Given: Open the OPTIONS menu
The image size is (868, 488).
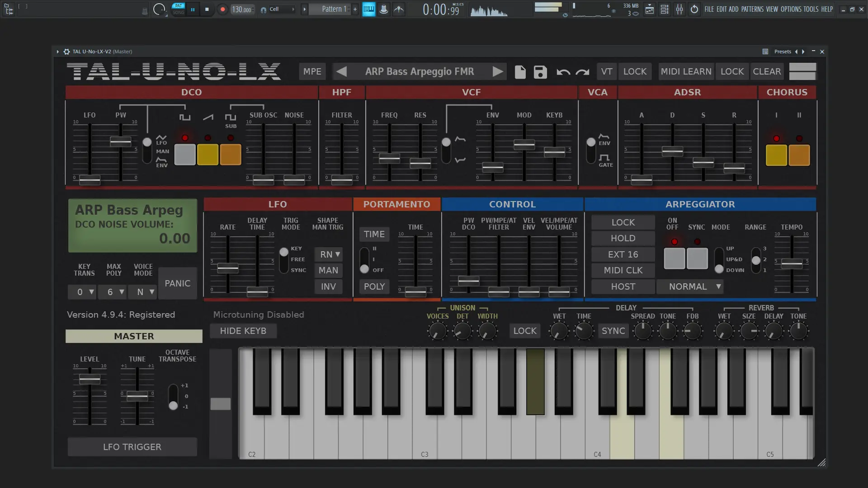Looking at the screenshot, I should 792,9.
